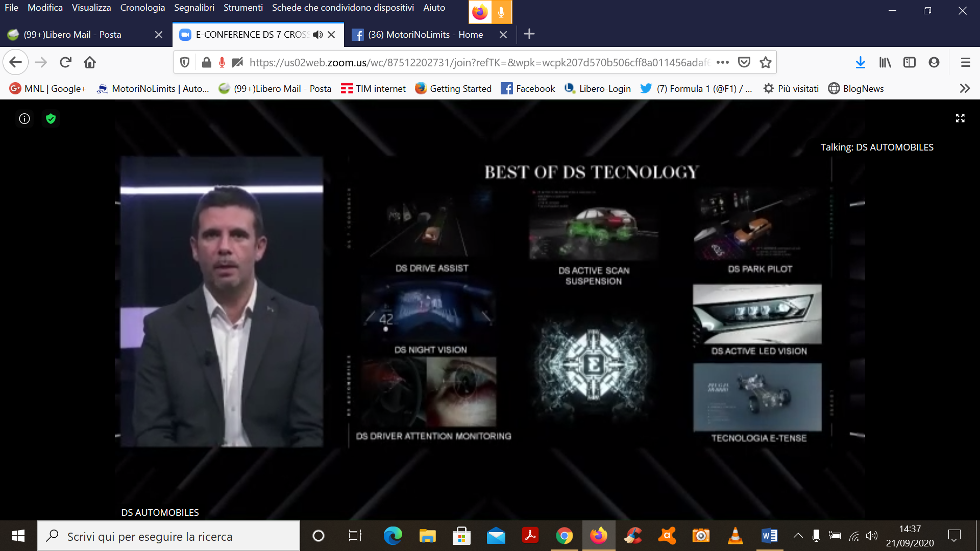Viewport: 980px width, 551px height.
Task: Bookmark this page with the star icon
Action: (x=765, y=62)
